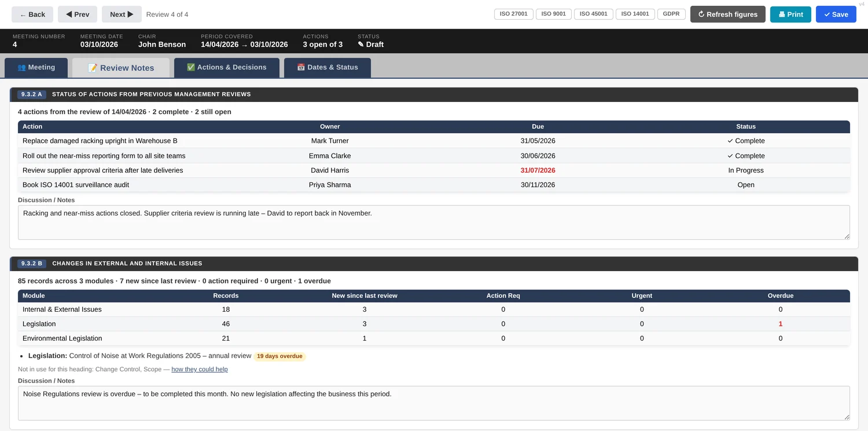The width and height of the screenshot is (868, 431).
Task: Switch to the Actions & Decisions tab
Action: click(227, 67)
